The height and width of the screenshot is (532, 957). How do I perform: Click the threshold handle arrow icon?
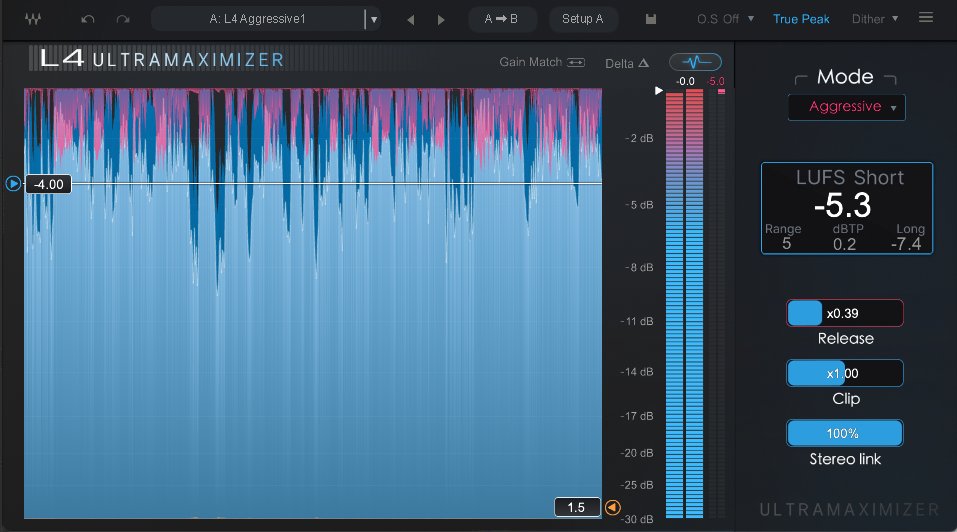13,183
